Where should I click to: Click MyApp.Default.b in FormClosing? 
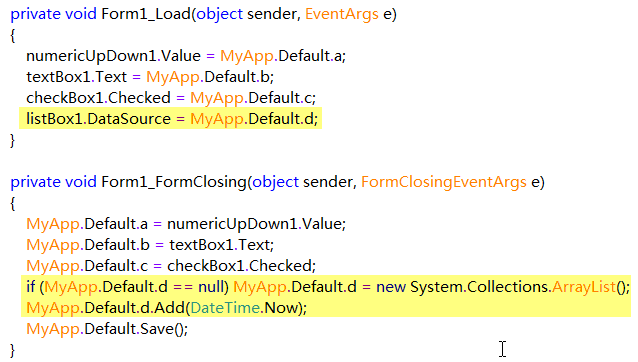[x=88, y=245]
